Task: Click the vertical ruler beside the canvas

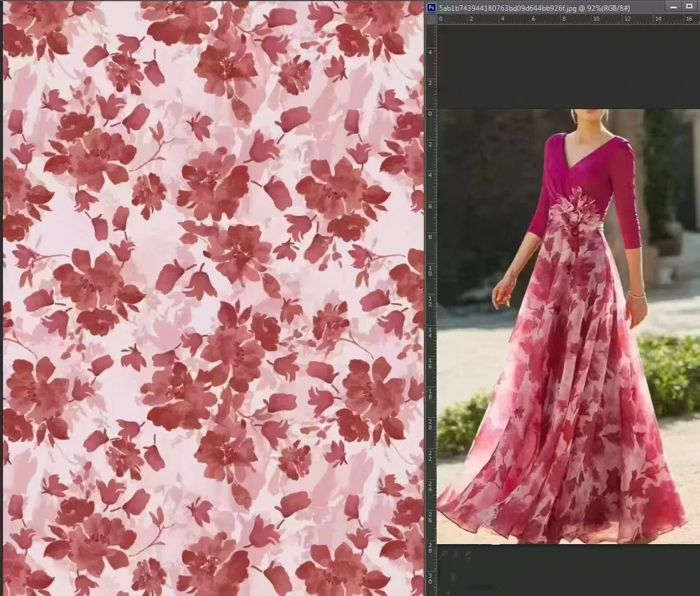Action: [430, 310]
